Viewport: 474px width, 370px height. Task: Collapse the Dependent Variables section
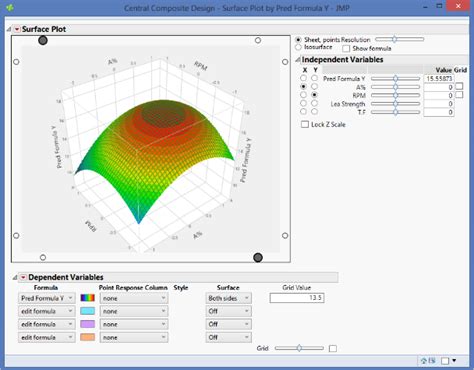(15, 277)
